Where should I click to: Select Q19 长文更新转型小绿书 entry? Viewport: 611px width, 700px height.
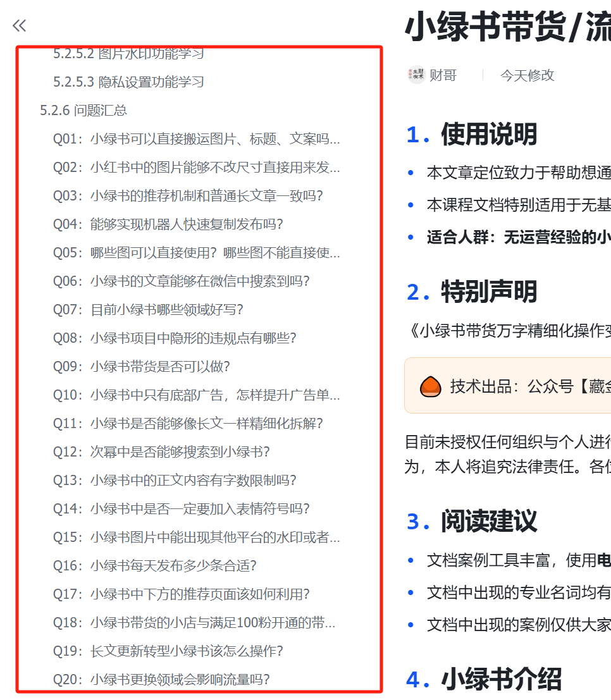168,651
